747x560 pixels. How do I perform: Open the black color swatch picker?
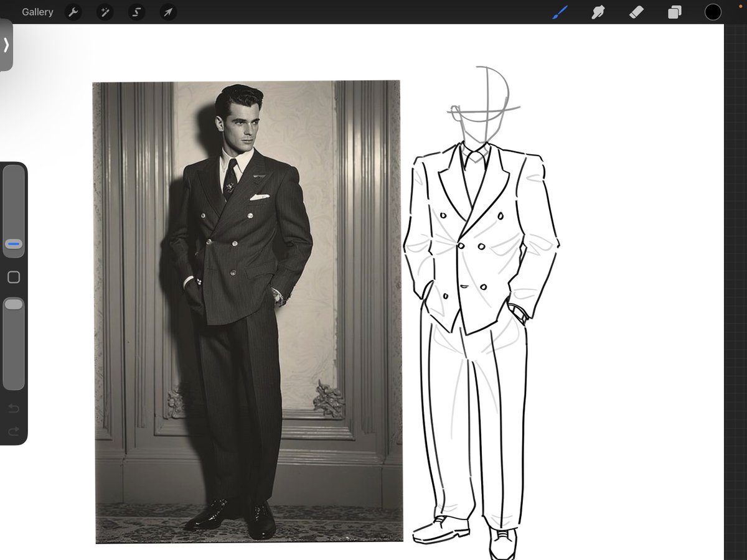click(x=713, y=12)
